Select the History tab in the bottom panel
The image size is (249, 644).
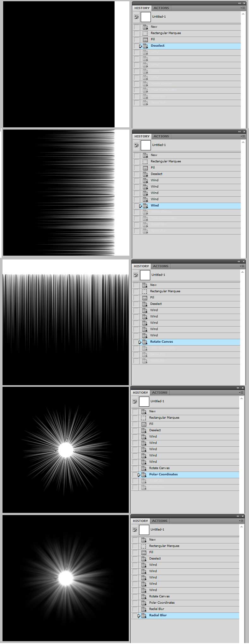pos(140,521)
